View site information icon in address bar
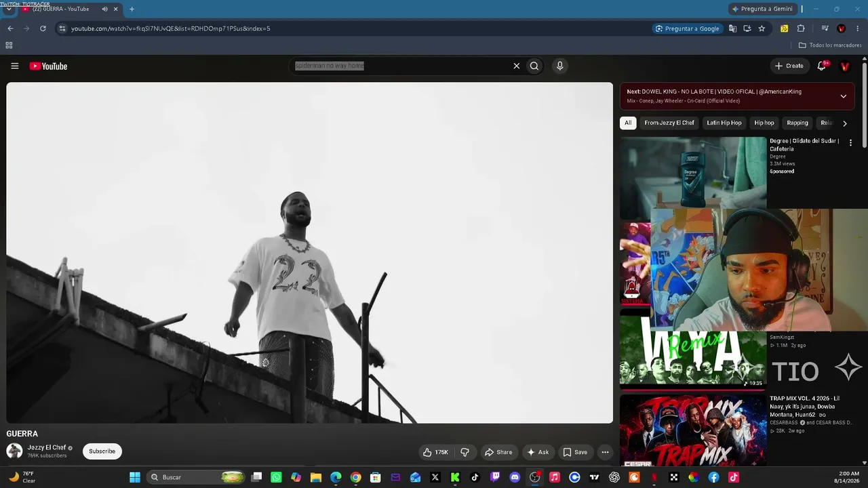 (62, 28)
